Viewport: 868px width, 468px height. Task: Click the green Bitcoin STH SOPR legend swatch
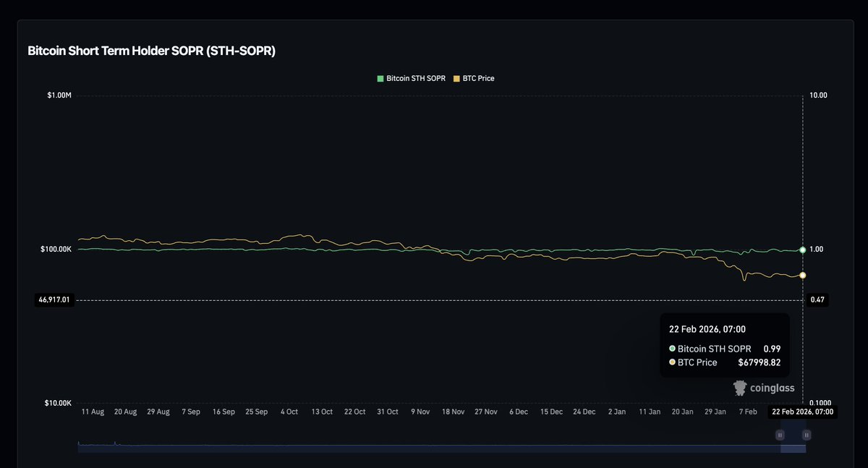380,78
